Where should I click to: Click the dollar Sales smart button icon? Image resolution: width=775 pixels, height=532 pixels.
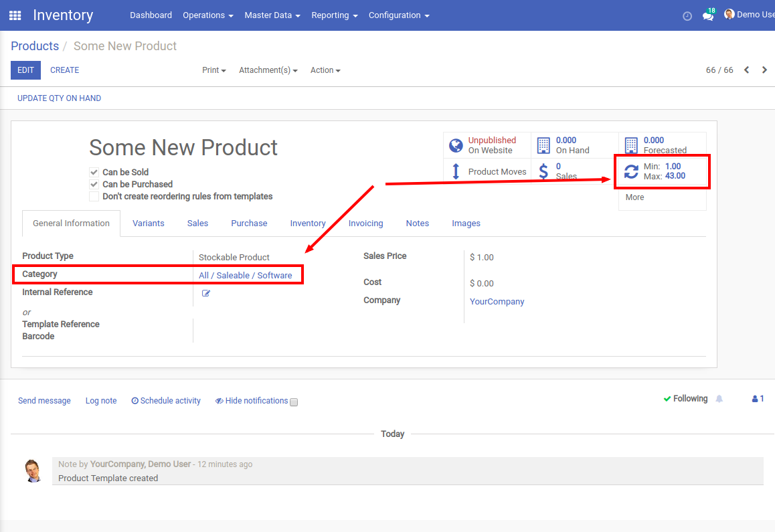pyautogui.click(x=544, y=171)
